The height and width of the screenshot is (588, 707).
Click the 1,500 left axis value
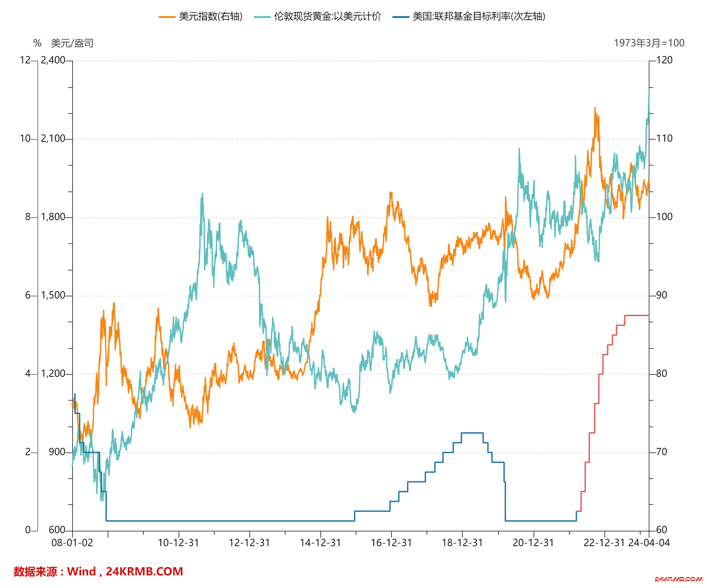coord(53,295)
